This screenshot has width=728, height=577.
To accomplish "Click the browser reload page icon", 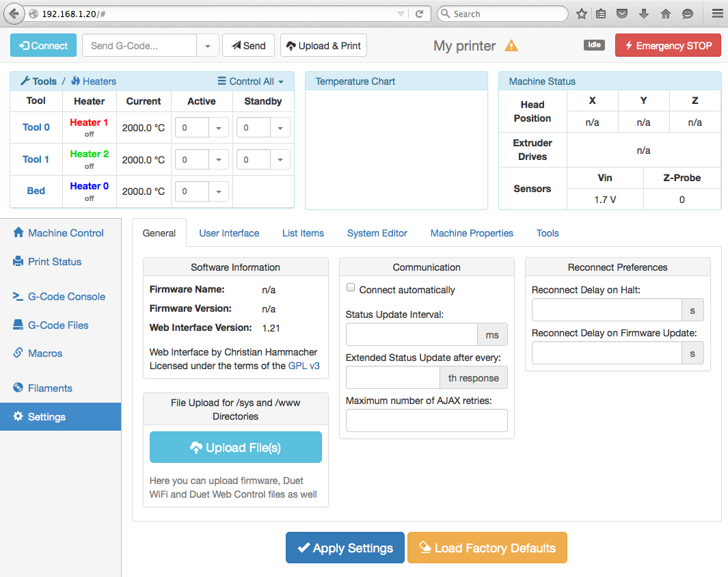I will [x=419, y=14].
